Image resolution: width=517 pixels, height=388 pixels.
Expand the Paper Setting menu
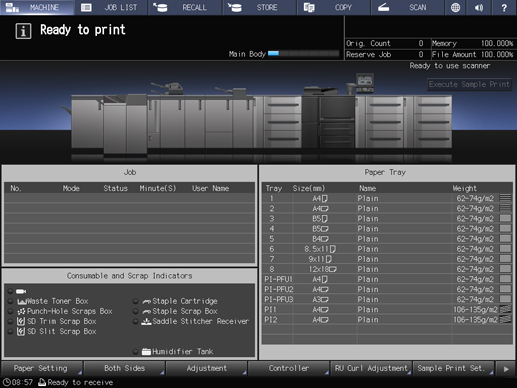coord(42,368)
